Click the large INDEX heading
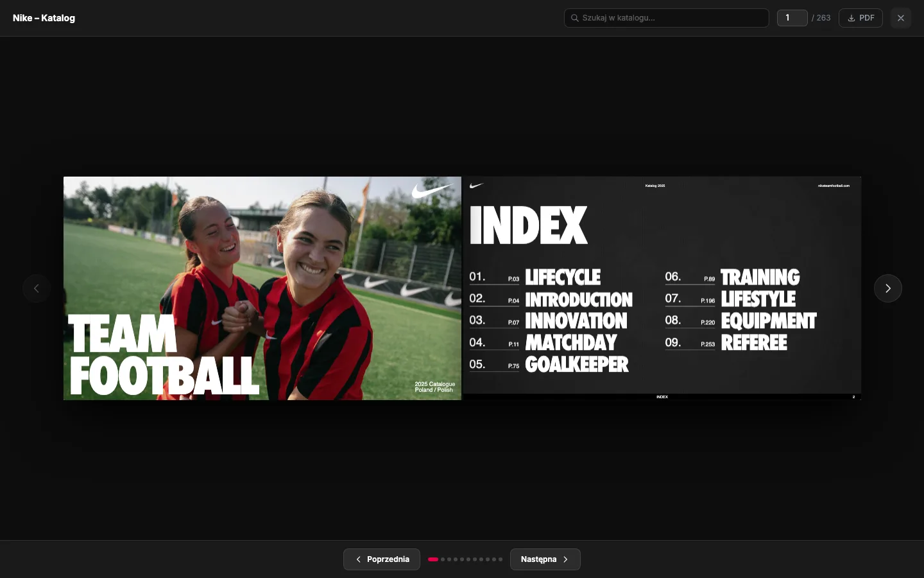Viewport: 924px width, 578px height. coord(529,225)
